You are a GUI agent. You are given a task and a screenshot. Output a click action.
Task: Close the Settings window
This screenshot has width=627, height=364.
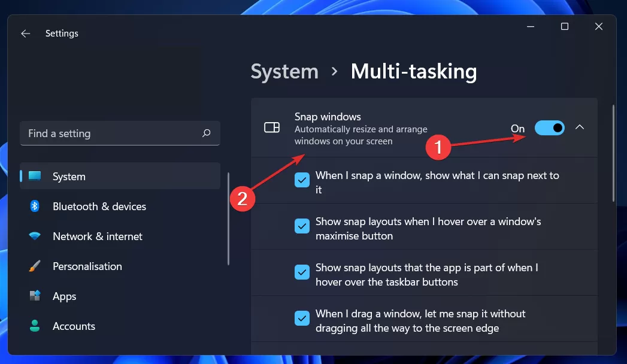click(599, 26)
